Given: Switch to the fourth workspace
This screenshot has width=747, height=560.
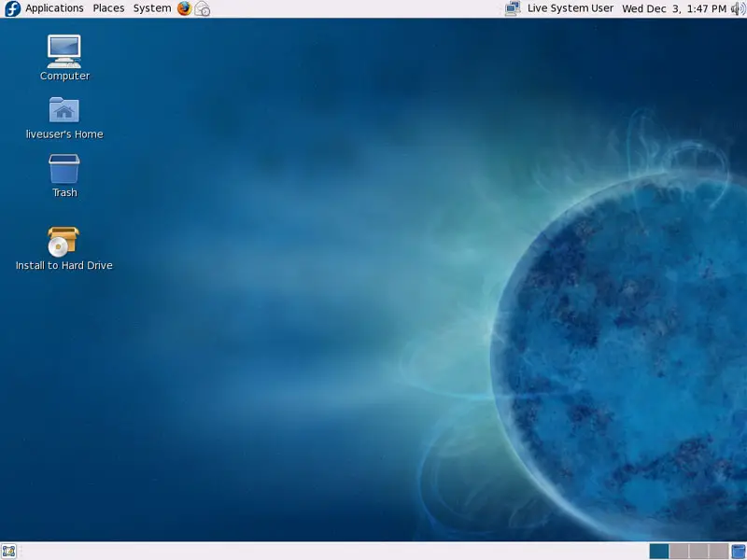Looking at the screenshot, I should (x=718, y=552).
